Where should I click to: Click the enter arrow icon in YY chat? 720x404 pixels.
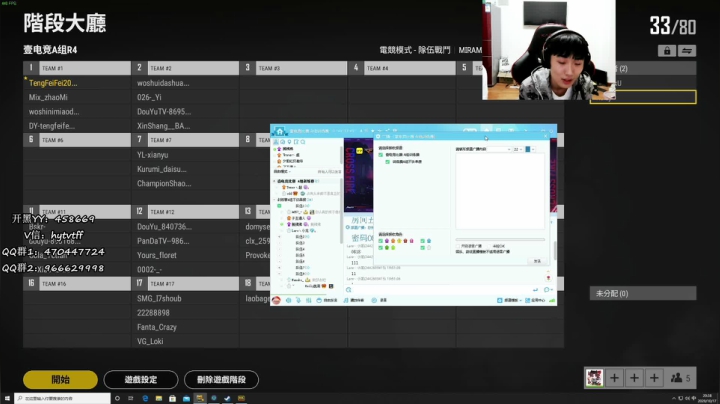click(x=535, y=290)
